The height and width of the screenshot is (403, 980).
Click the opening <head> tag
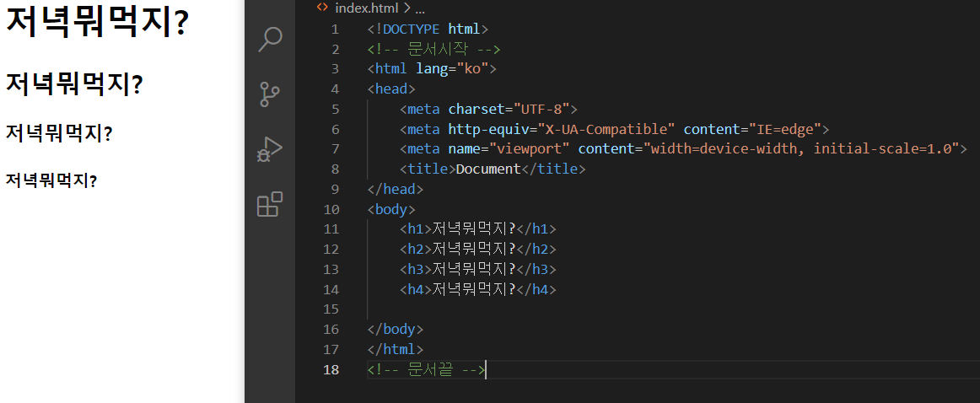click(391, 89)
